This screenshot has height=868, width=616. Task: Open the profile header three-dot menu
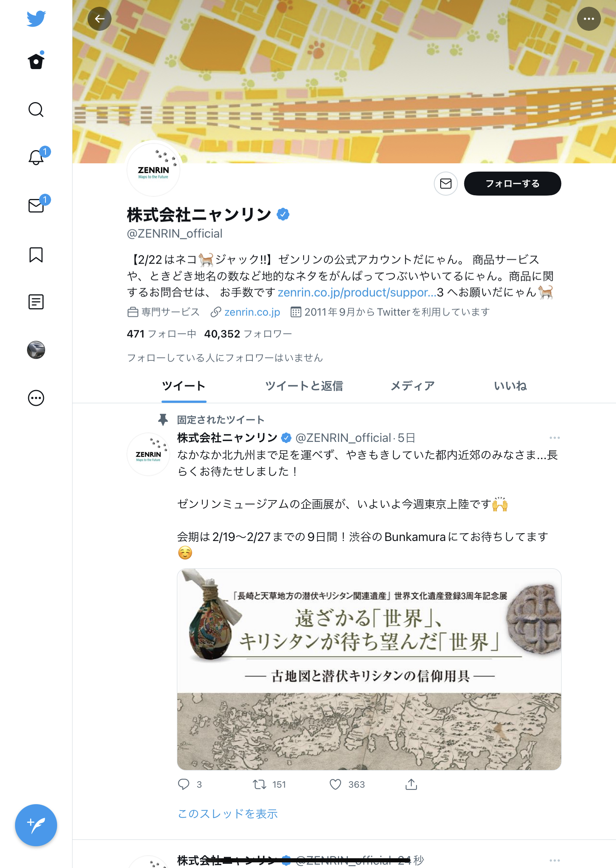coord(588,18)
